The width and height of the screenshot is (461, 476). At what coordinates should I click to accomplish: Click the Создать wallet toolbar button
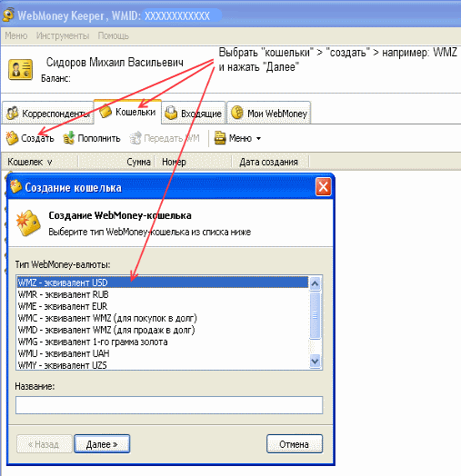tap(30, 138)
